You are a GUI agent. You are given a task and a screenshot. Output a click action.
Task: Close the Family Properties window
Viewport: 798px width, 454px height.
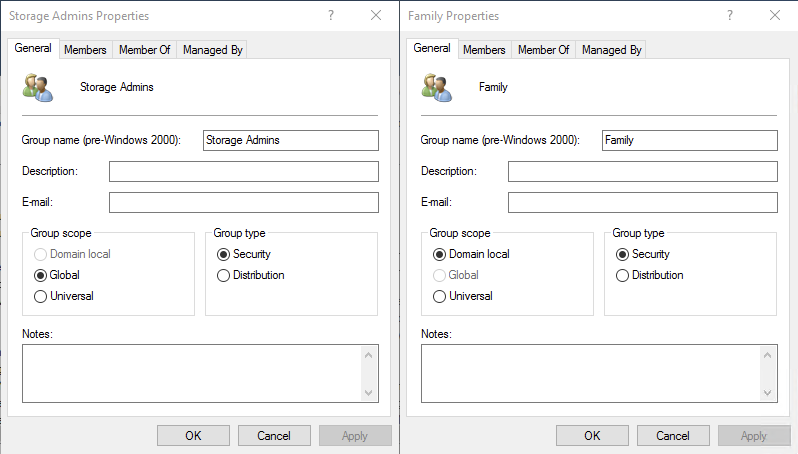775,15
